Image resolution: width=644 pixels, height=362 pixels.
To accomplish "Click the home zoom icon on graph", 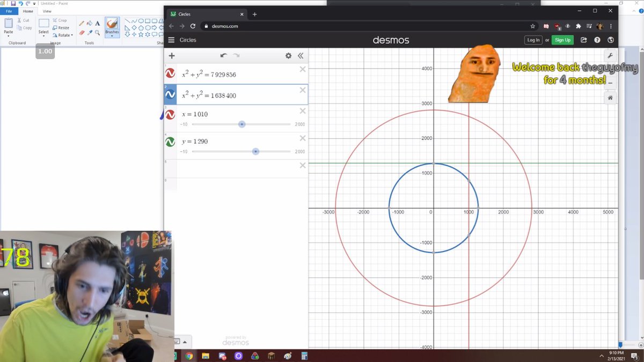I will point(610,98).
